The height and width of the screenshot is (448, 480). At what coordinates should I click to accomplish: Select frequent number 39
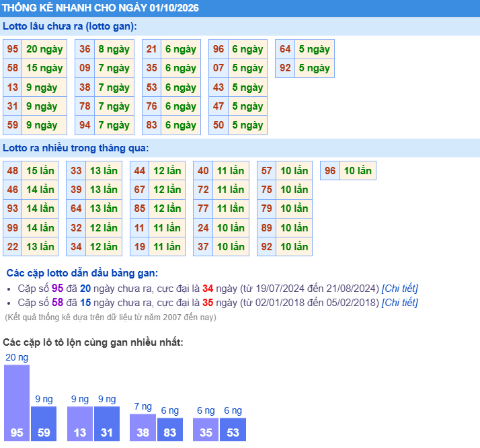[76, 190]
